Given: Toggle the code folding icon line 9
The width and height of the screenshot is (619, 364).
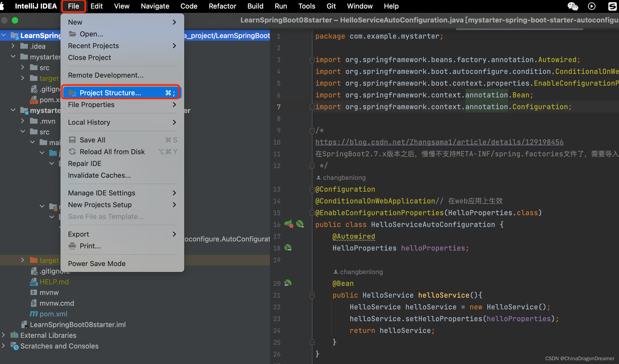Looking at the screenshot, I should (x=310, y=130).
